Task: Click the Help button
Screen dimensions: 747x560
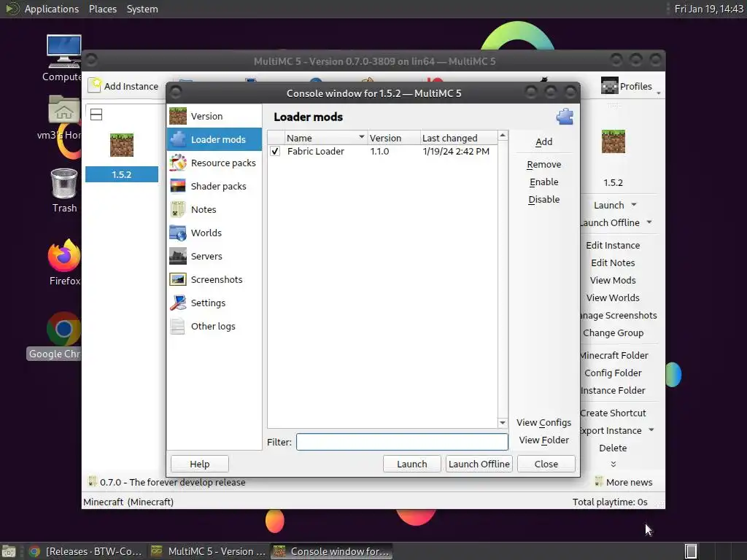Action: tap(200, 464)
